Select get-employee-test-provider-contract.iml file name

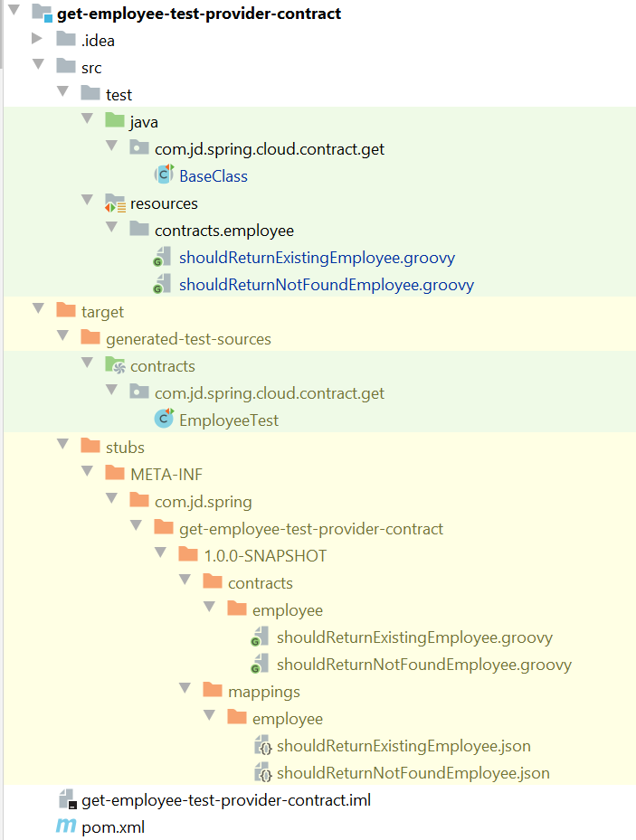pos(226,800)
